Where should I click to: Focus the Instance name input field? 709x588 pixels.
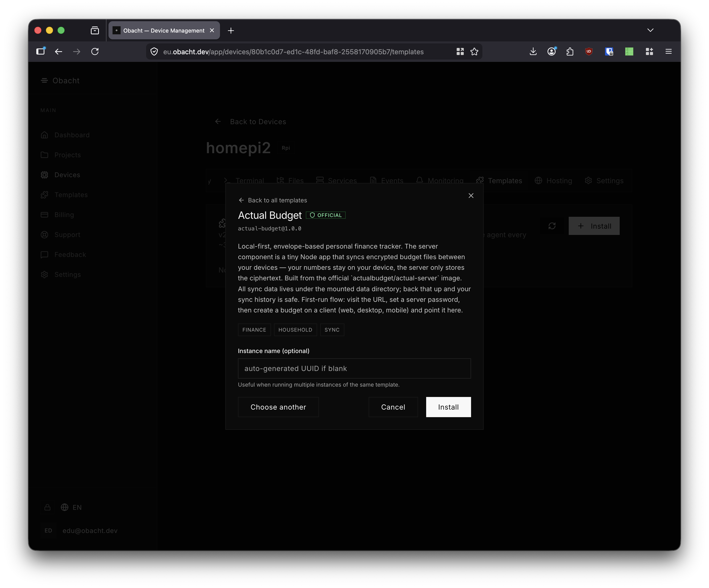[x=354, y=368]
